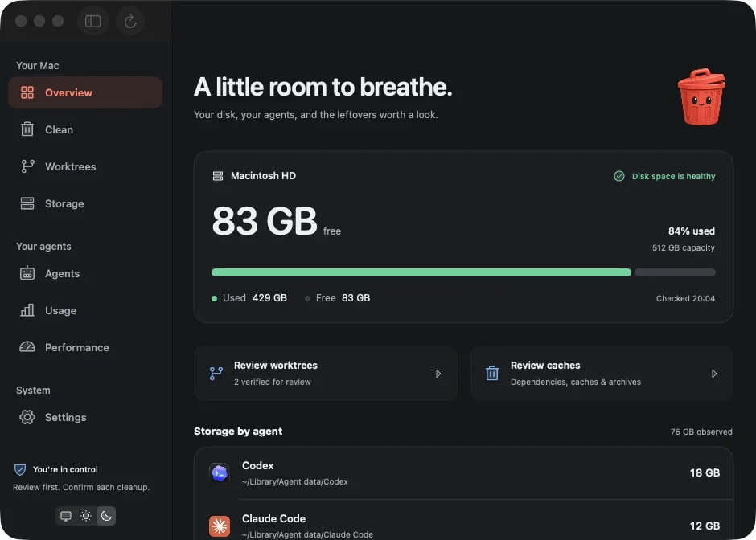
Task: Click the shield icon beside You're in control
Action: [20, 469]
